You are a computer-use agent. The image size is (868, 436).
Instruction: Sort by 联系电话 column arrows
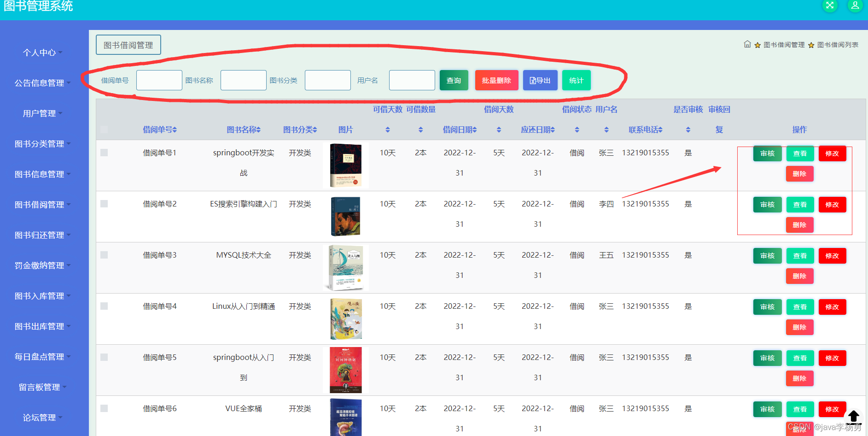[x=660, y=130]
